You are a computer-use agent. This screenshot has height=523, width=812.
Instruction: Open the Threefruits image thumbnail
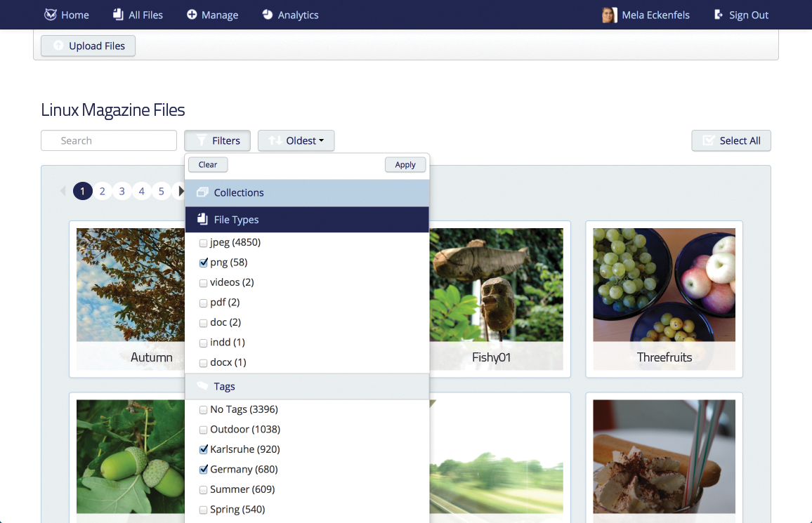[664, 299]
